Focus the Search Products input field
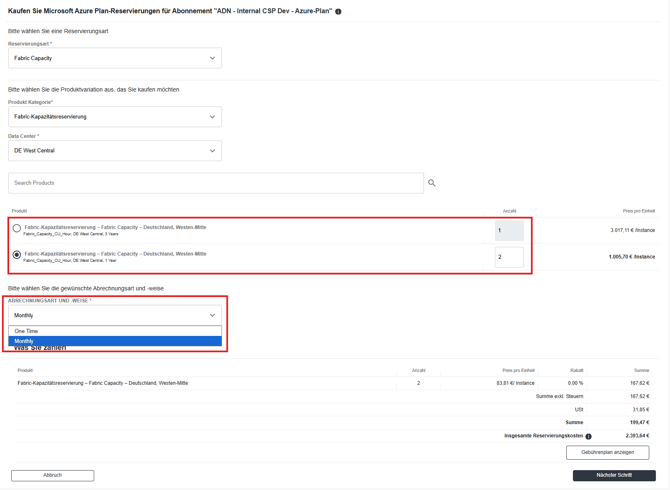 click(216, 183)
